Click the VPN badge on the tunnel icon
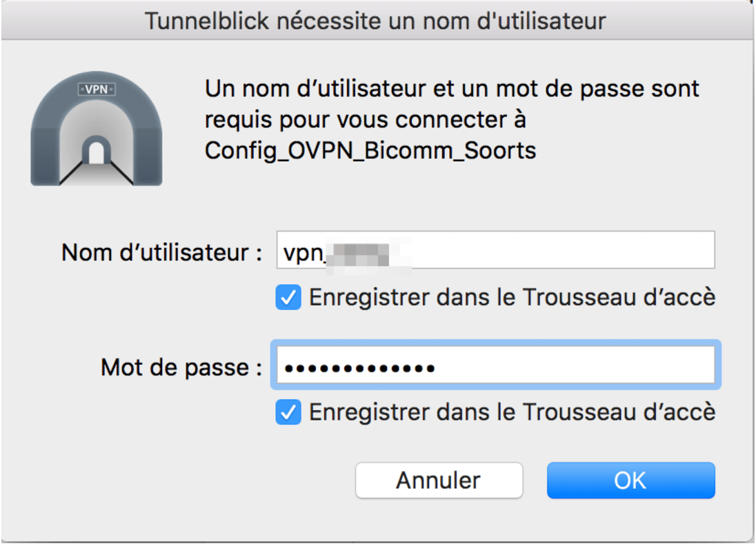This screenshot has height=546, width=756. click(x=97, y=89)
